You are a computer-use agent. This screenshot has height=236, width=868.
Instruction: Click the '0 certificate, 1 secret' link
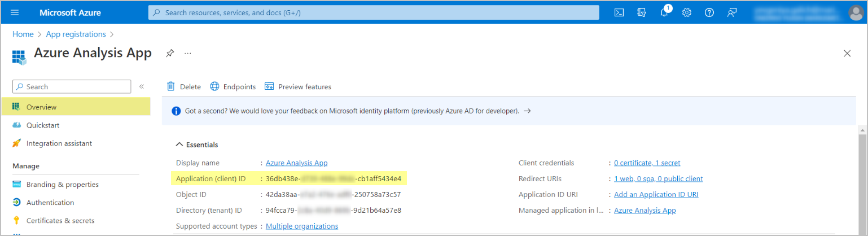coord(647,163)
